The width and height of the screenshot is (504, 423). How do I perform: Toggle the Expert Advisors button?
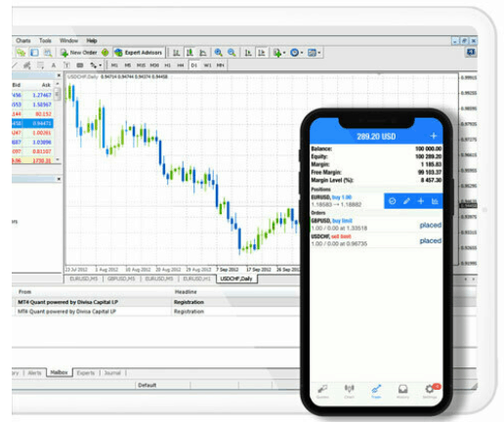[x=138, y=53]
